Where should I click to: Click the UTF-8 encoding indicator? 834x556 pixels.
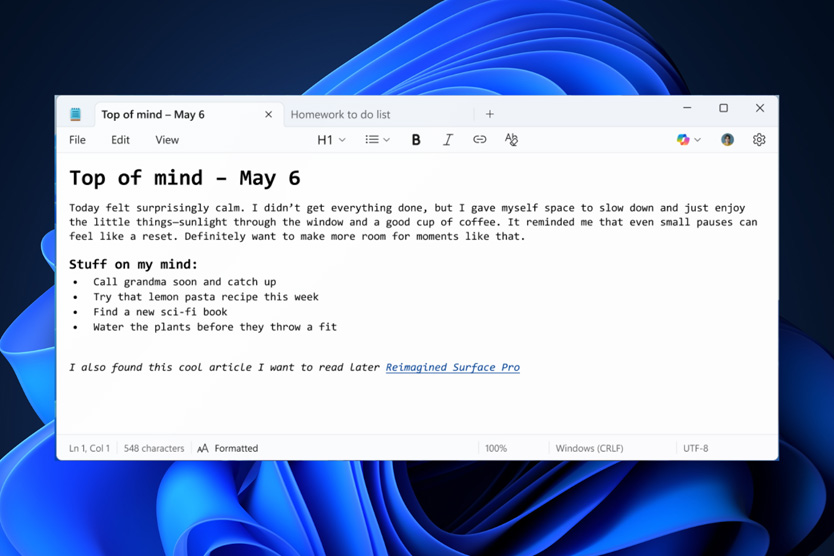(696, 449)
